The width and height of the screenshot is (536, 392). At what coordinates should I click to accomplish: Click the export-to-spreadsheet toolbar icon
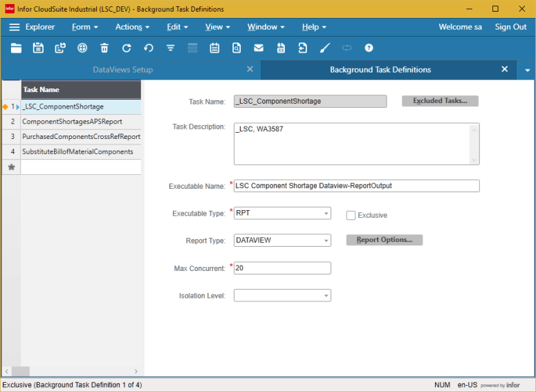(281, 48)
